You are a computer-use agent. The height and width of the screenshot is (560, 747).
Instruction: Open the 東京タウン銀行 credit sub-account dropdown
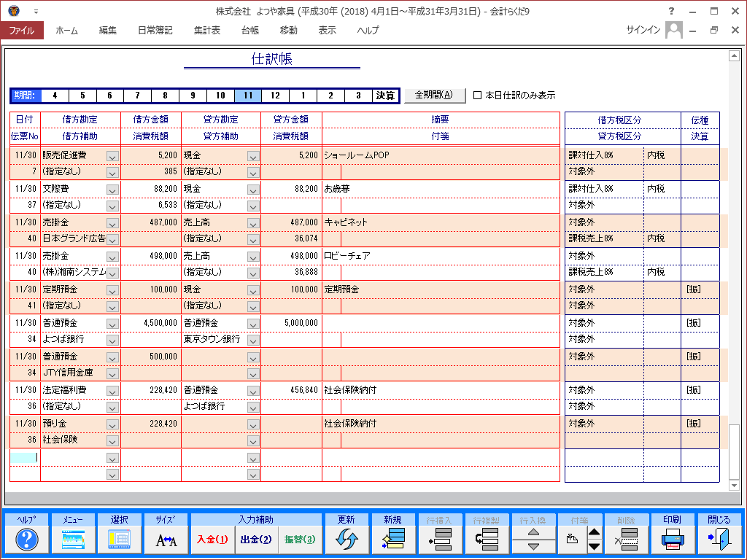coord(253,340)
